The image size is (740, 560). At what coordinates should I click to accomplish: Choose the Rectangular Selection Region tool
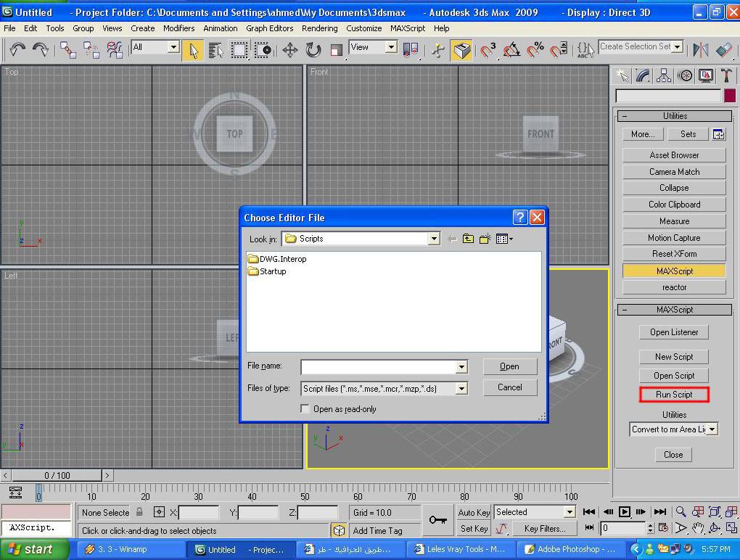click(x=239, y=50)
